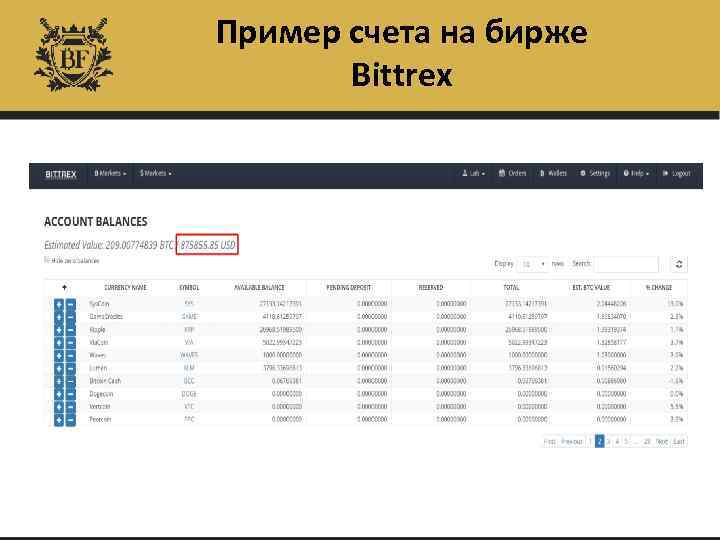Image resolution: width=720 pixels, height=540 pixels.
Task: Open Settings from the navbar
Action: [x=595, y=174]
